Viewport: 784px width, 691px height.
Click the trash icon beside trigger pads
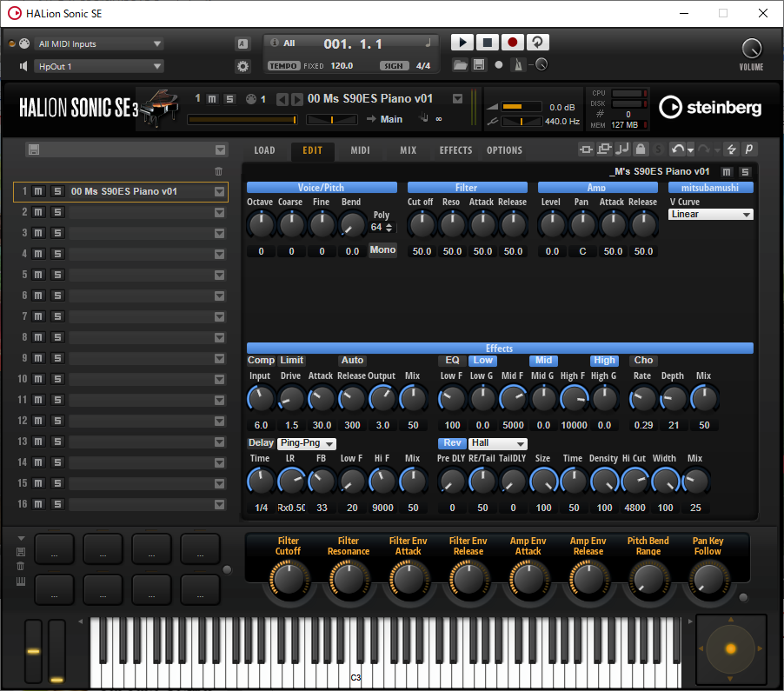21,566
